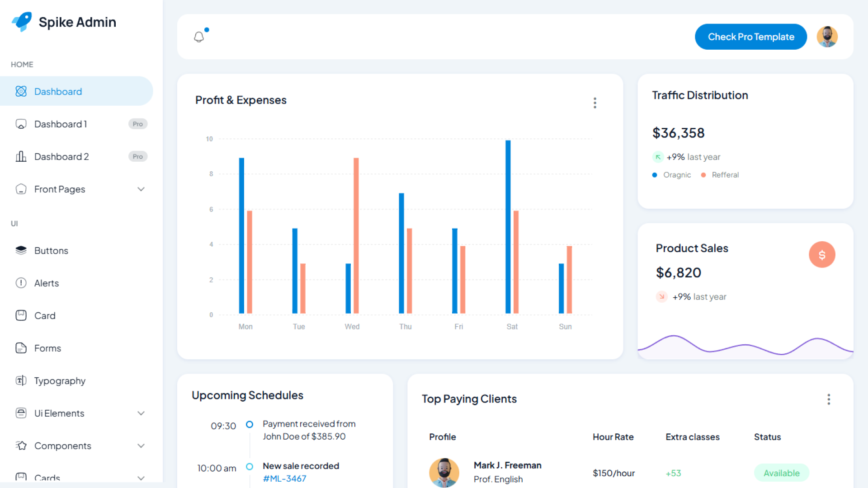Open the Buttons section icon in sidebar
The width and height of the screenshot is (868, 488).
pos(21,250)
